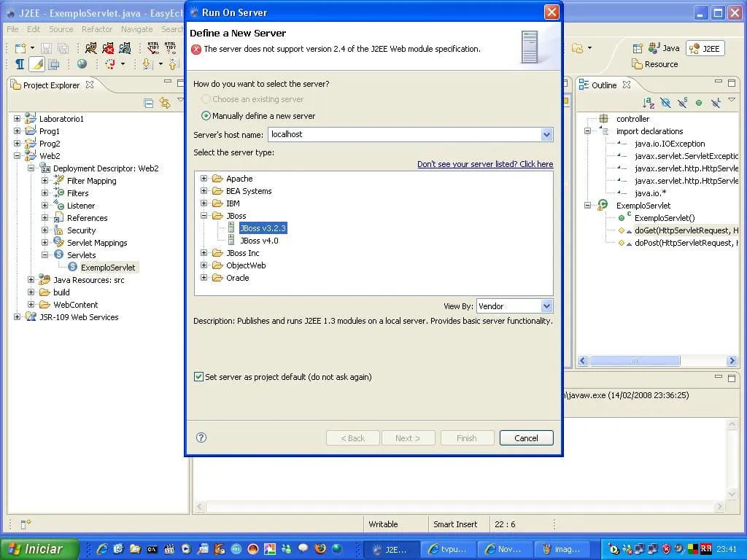
Task: Collapse all in Project Explorer
Action: click(149, 103)
